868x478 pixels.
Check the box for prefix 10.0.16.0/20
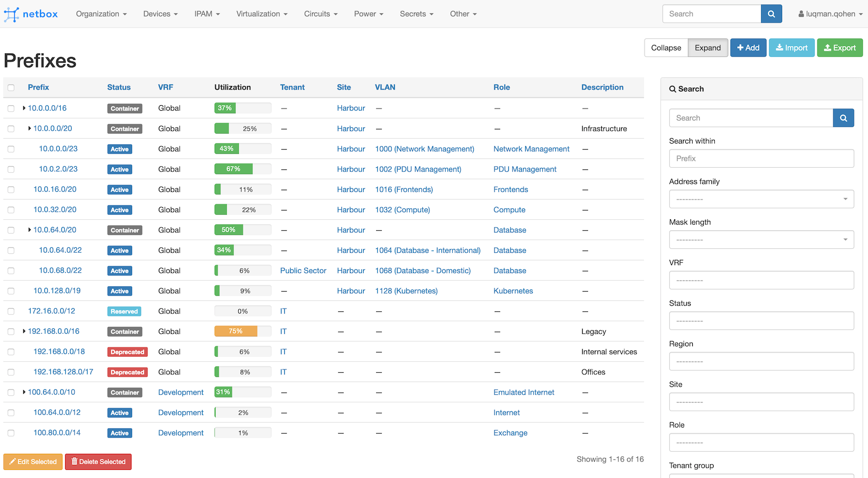[x=11, y=190]
